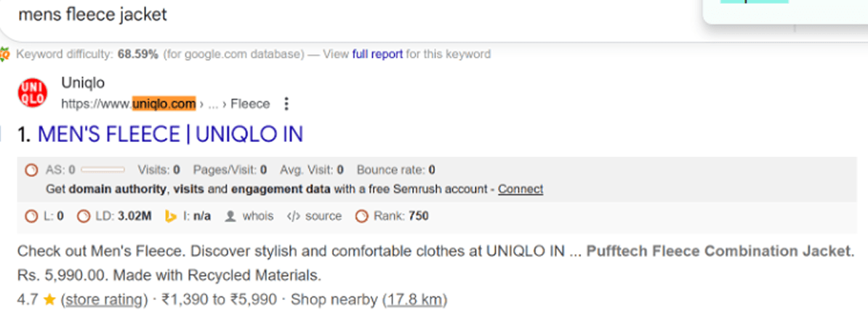Click the Connect Semrush account link
The width and height of the screenshot is (868, 316).
[521, 189]
